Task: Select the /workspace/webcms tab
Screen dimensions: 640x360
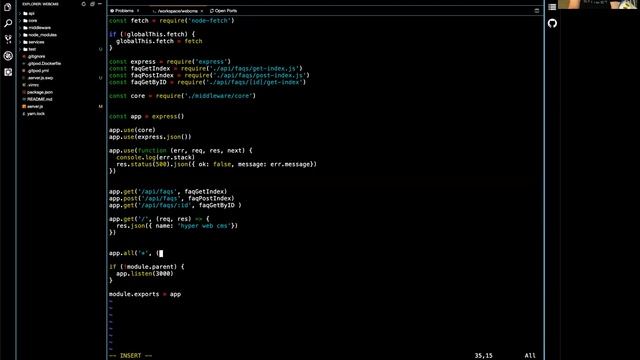Action: [x=176, y=11]
